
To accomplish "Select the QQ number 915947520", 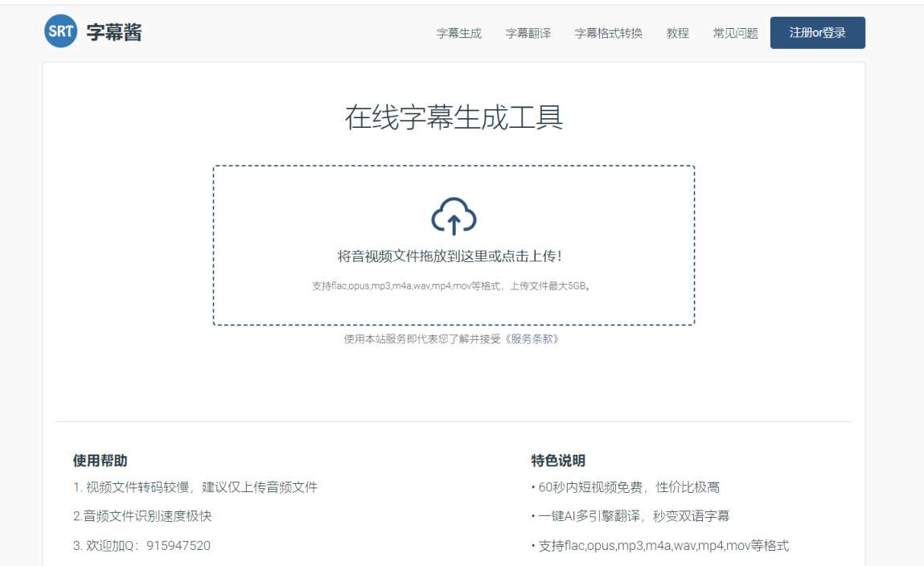I will point(178,545).
